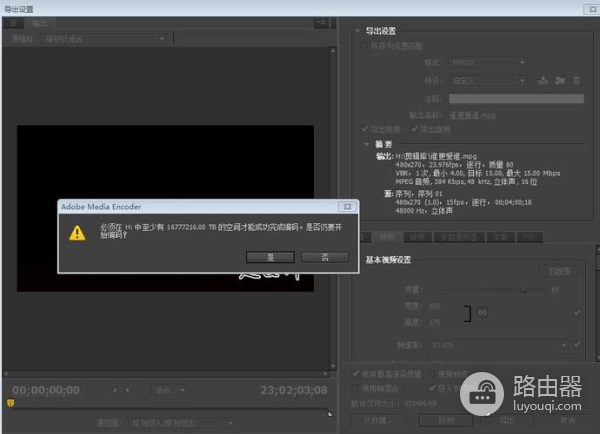Screen dimensions: 600x434
Task: Open the 预设 preset dropdown
Action: 488,81
